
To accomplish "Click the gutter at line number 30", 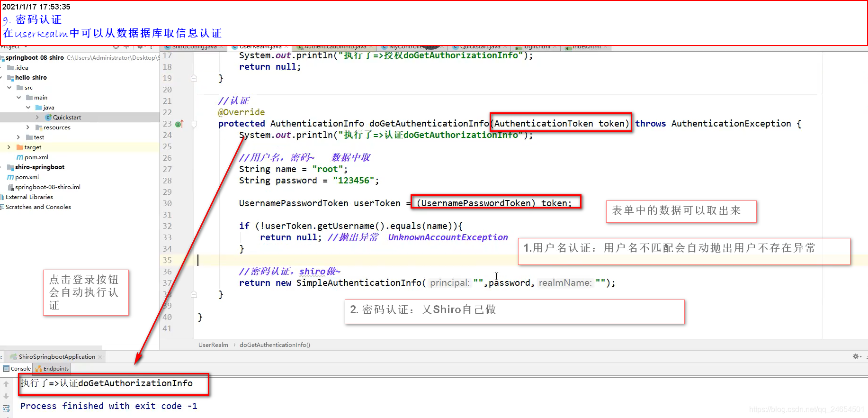I will (x=167, y=203).
